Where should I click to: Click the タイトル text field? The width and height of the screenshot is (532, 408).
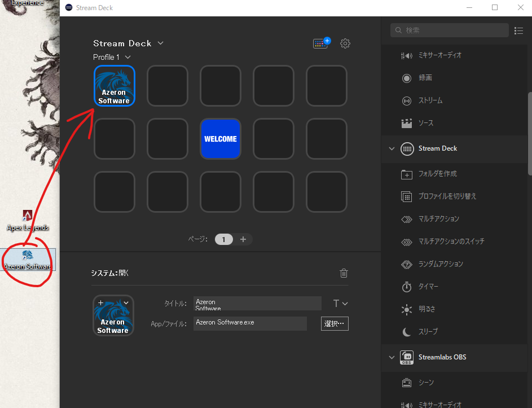(257, 303)
